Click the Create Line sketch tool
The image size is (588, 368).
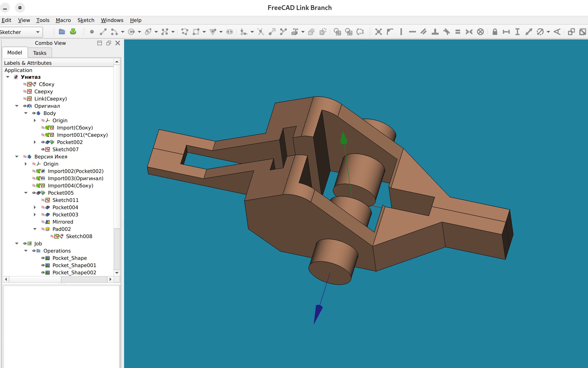[103, 32]
